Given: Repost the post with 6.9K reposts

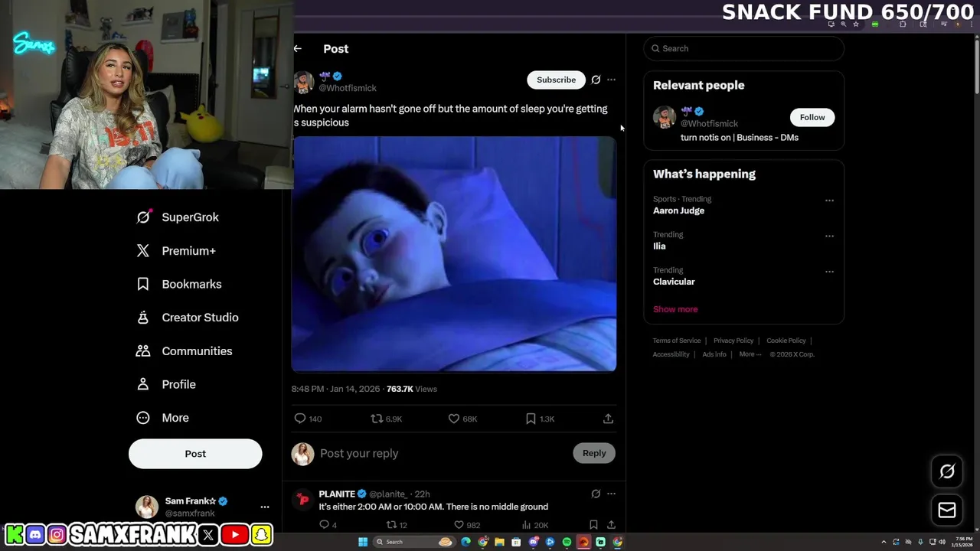Looking at the screenshot, I should click(386, 419).
